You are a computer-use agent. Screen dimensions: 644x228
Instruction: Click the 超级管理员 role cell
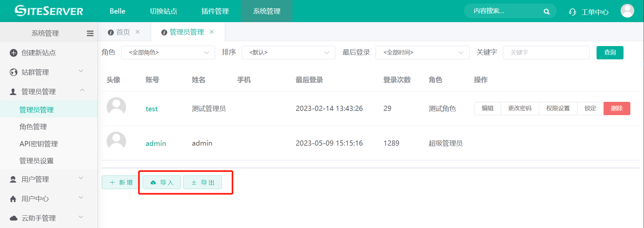(445, 143)
